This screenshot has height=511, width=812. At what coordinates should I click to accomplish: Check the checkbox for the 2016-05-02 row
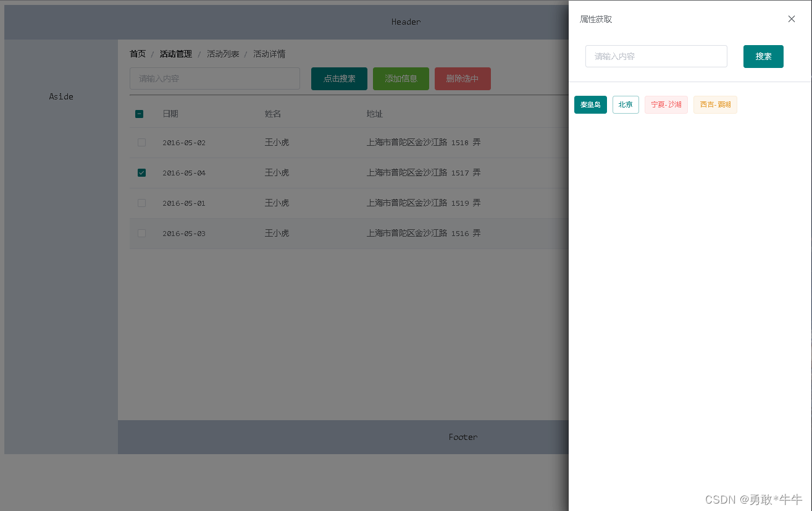[x=141, y=142]
